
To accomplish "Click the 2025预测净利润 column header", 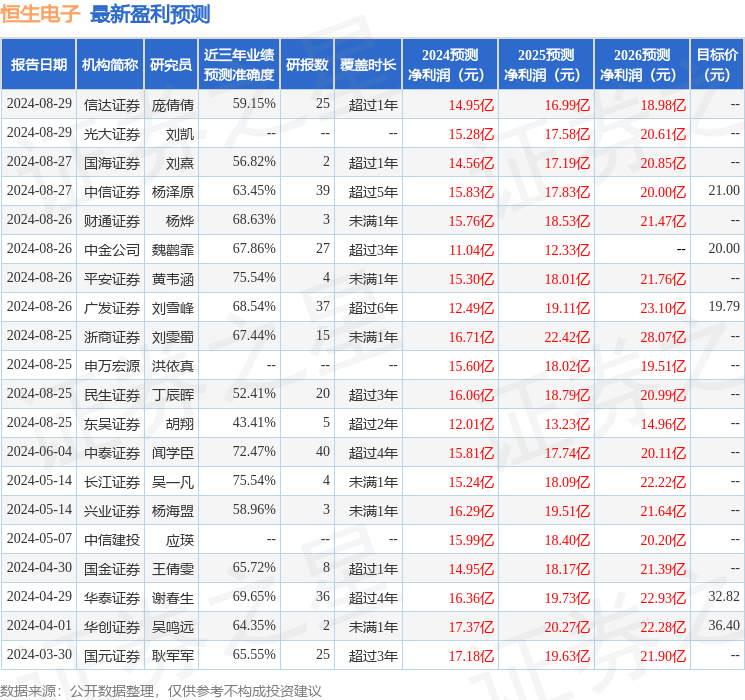I will click(546, 64).
